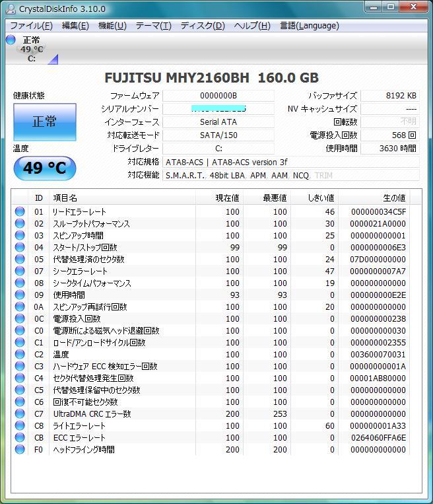Maximize the CrystalDiskInfo window
The width and height of the screenshot is (433, 504).
[391, 7]
